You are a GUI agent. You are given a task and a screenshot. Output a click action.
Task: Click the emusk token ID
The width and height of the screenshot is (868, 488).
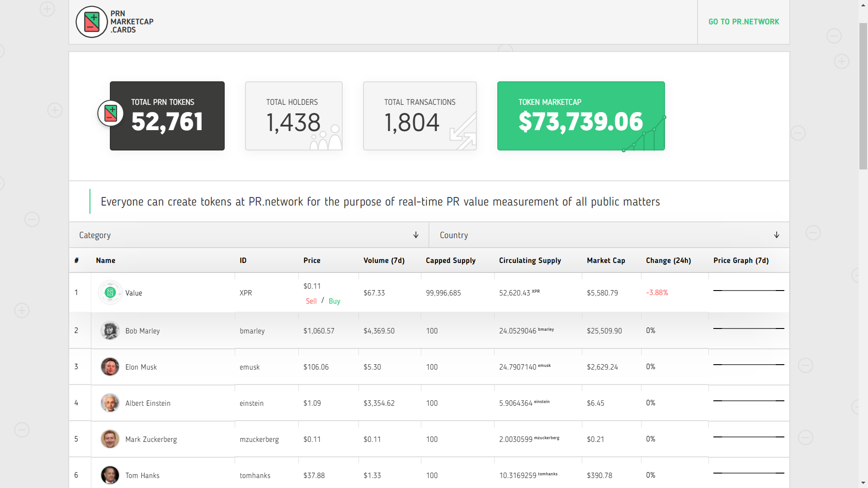pos(250,367)
